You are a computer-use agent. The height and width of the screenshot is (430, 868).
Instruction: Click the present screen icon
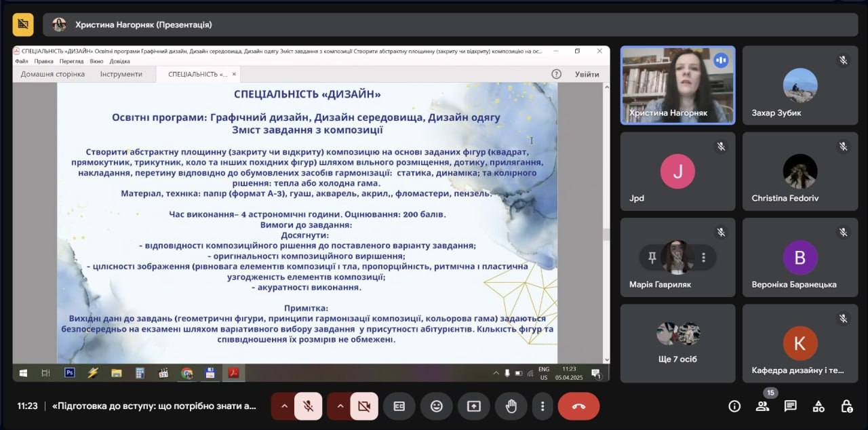pos(473,406)
